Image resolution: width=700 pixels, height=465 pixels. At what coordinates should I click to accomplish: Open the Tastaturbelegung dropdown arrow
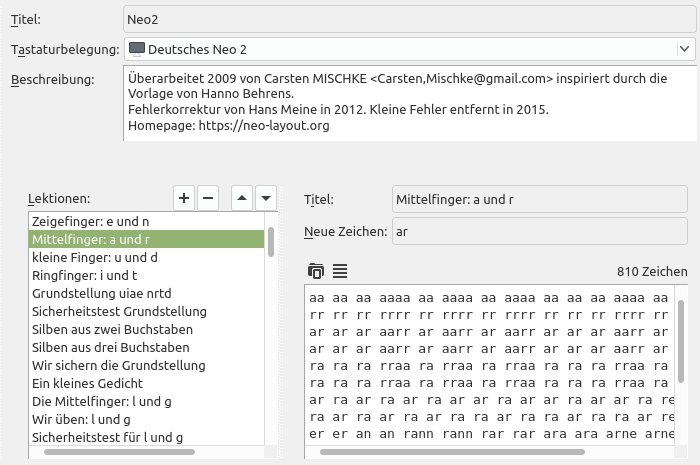(x=684, y=49)
